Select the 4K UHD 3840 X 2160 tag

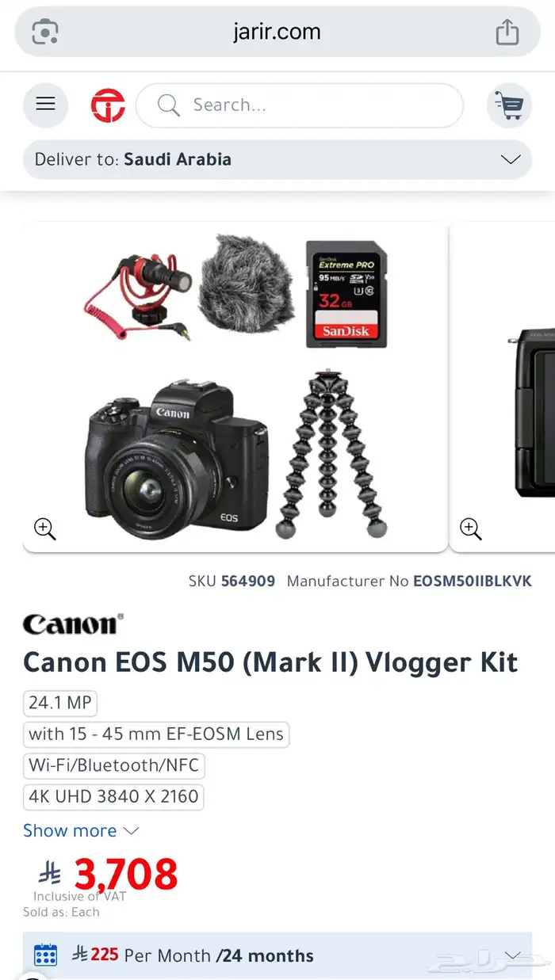(x=113, y=796)
